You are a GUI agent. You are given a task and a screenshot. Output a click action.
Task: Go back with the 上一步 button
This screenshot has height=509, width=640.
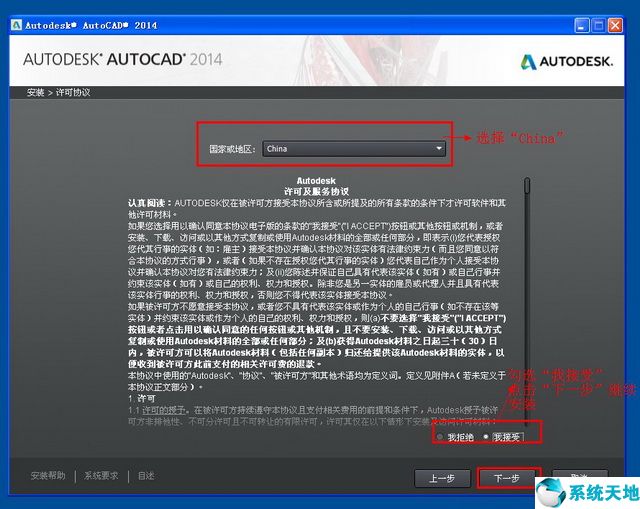click(442, 478)
